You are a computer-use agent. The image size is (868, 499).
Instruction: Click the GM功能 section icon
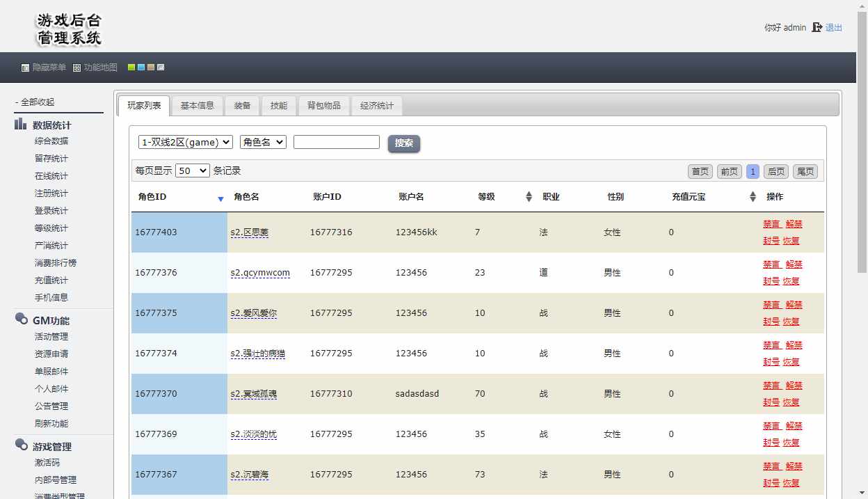coord(22,319)
